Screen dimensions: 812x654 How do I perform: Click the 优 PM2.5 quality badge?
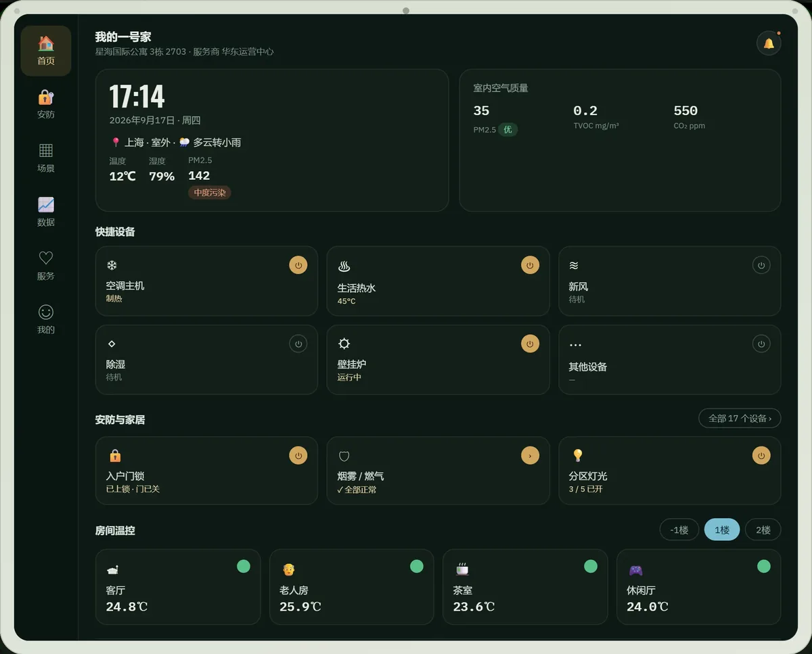508,129
